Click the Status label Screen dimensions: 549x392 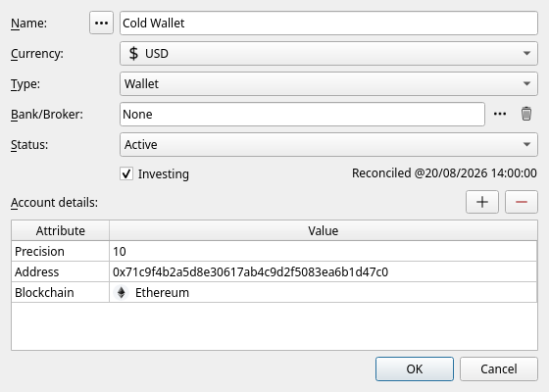[x=29, y=145]
